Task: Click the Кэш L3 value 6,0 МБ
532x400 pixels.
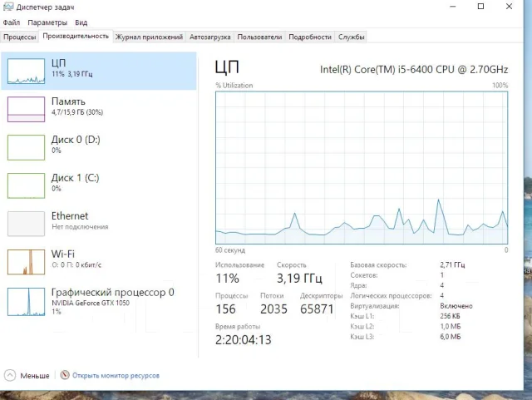Action: [x=451, y=337]
